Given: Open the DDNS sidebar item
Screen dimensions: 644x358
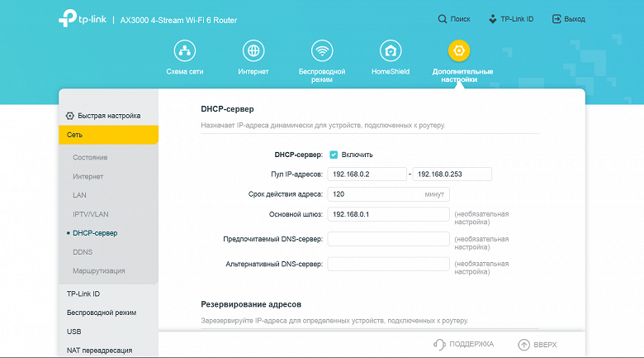Looking at the screenshot, I should 83,252.
